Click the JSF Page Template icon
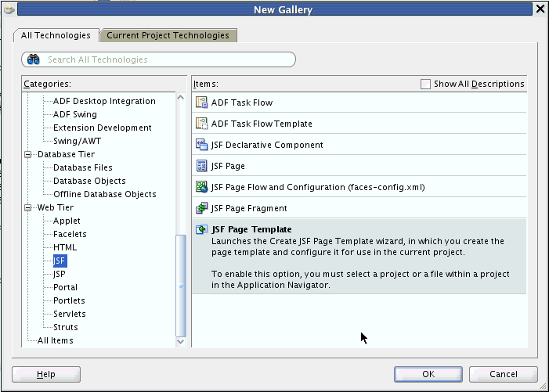 (202, 229)
